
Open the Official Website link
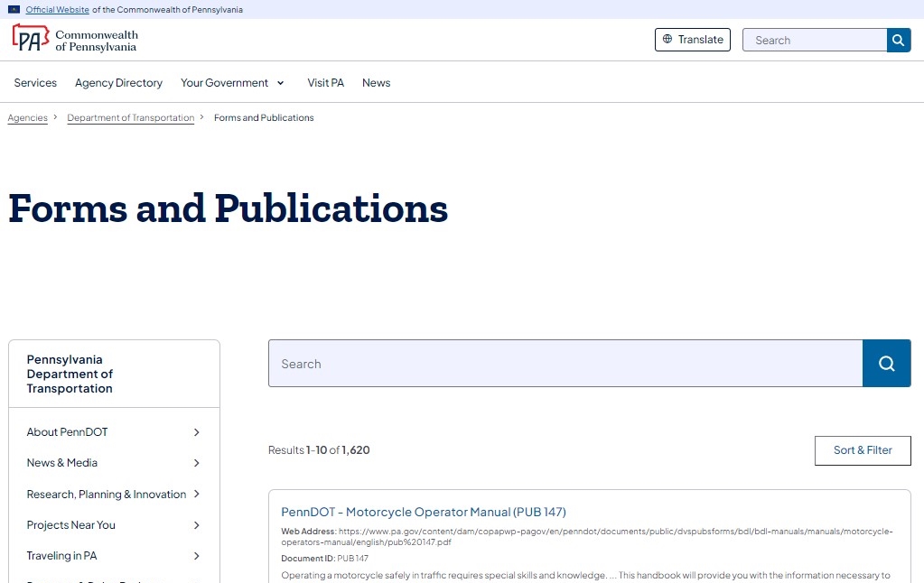pos(57,9)
